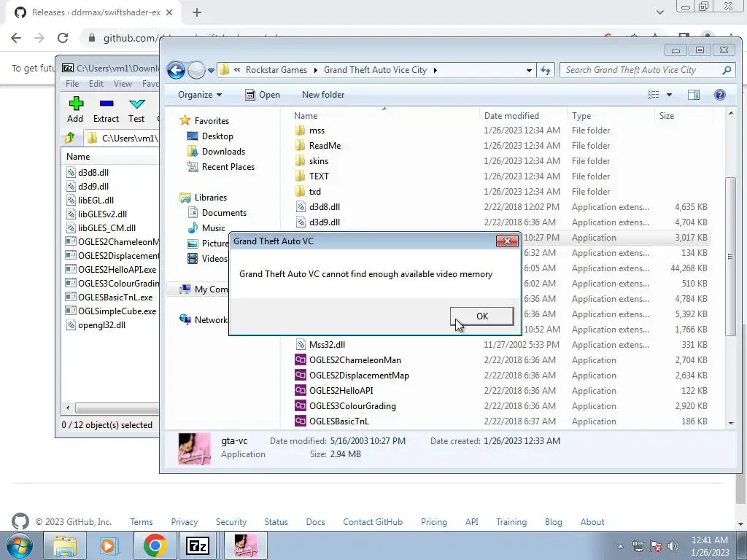Screen dimensions: 747x560
Task: Open a new Chrome tab
Action: (197, 13)
